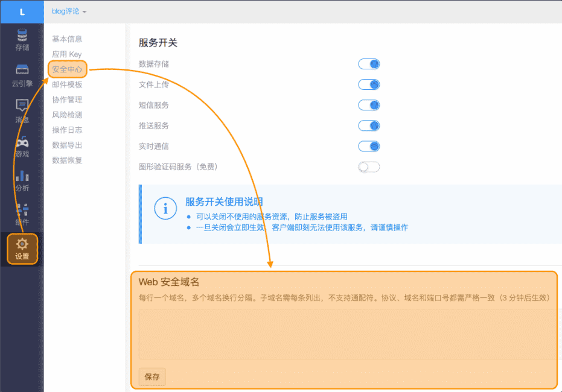Open 安全中心 in the settings menu
The width and height of the screenshot is (562, 392).
[x=67, y=69]
